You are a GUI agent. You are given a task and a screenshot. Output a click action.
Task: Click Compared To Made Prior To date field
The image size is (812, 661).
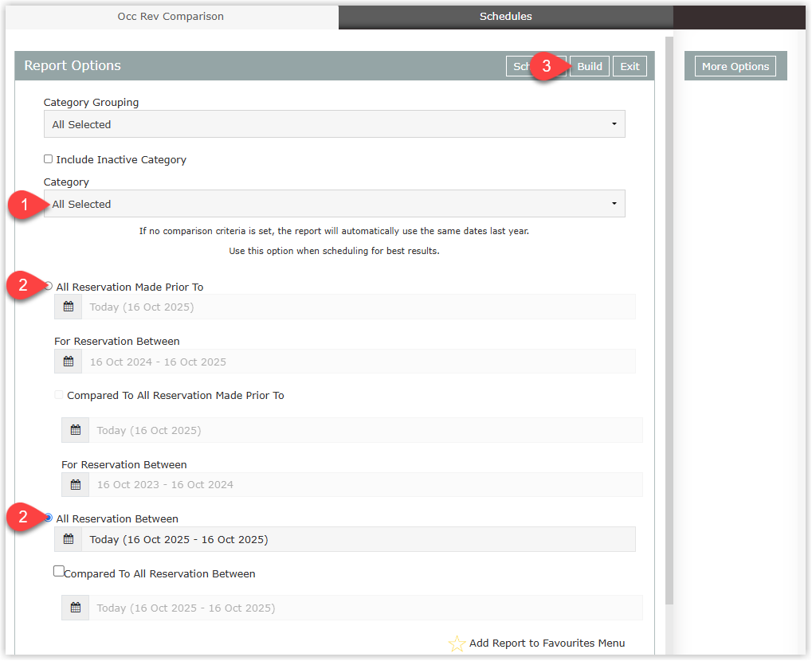click(366, 430)
